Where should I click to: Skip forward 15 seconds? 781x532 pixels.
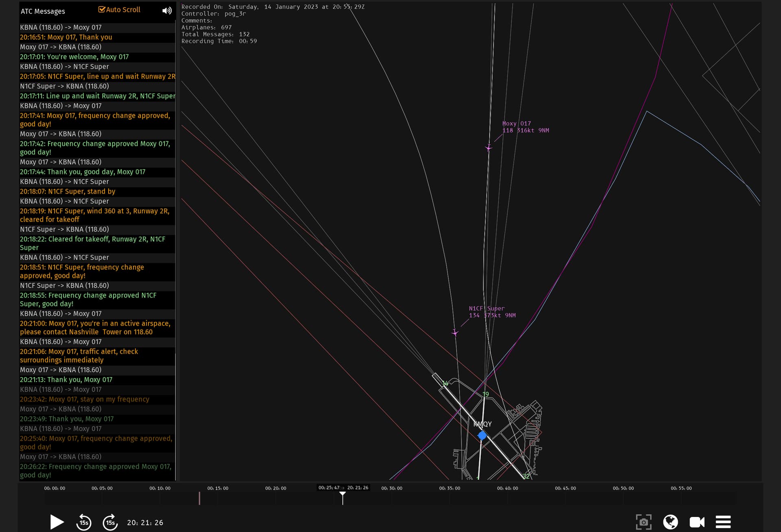110,522
